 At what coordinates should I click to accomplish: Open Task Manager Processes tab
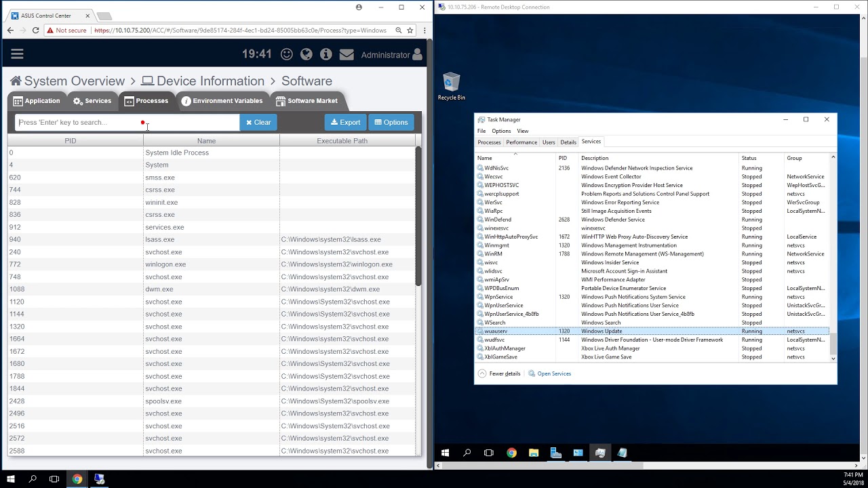(x=489, y=142)
